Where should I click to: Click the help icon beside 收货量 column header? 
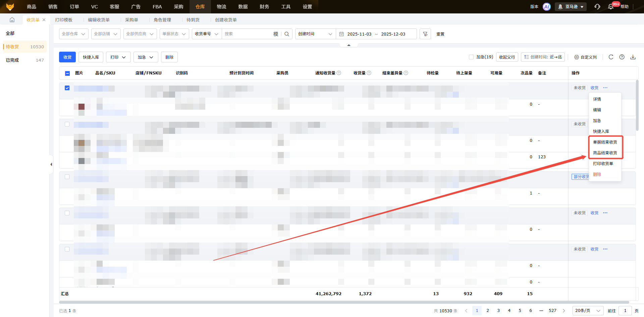click(369, 73)
